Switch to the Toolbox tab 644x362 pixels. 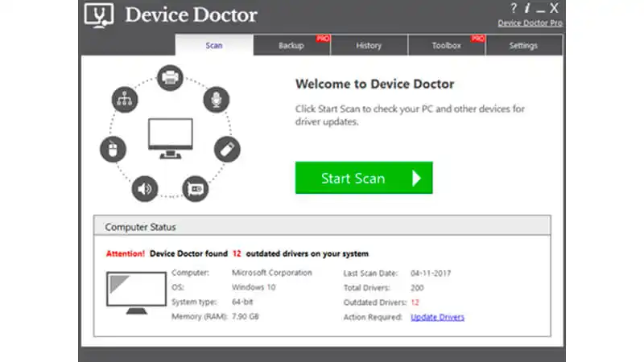coord(446,46)
